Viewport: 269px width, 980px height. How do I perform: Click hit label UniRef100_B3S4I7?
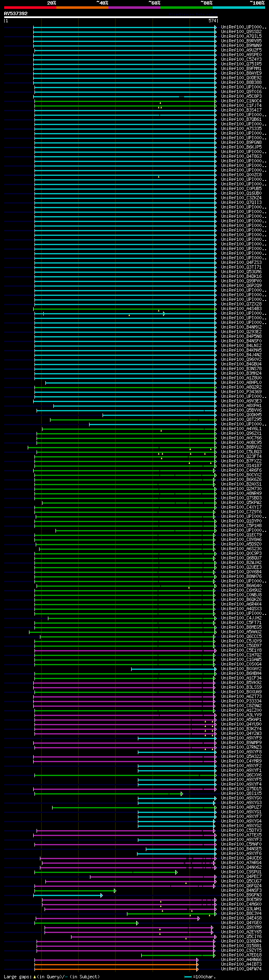pos(241,110)
